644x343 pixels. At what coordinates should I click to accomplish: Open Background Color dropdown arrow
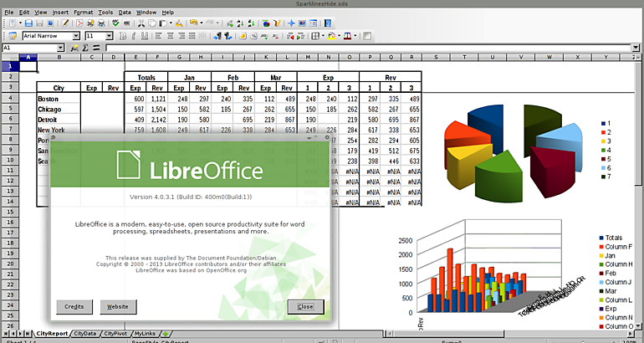click(x=340, y=36)
